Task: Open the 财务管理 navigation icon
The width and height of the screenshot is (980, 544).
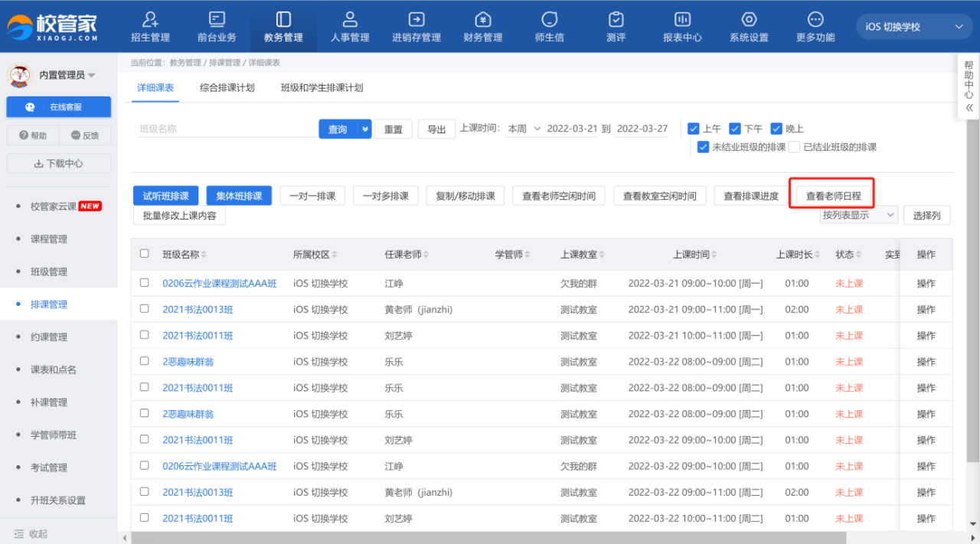Action: 482,19
